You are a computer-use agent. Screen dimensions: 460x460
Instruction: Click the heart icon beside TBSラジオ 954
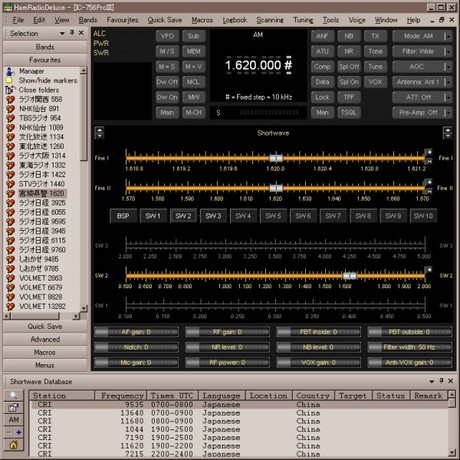(x=10, y=118)
